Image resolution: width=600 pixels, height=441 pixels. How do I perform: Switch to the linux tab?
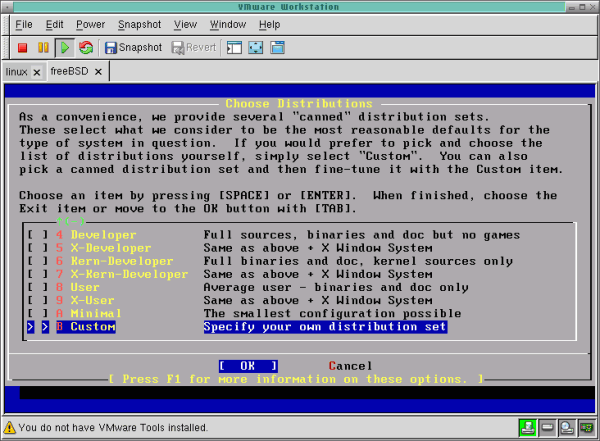pyautogui.click(x=16, y=72)
